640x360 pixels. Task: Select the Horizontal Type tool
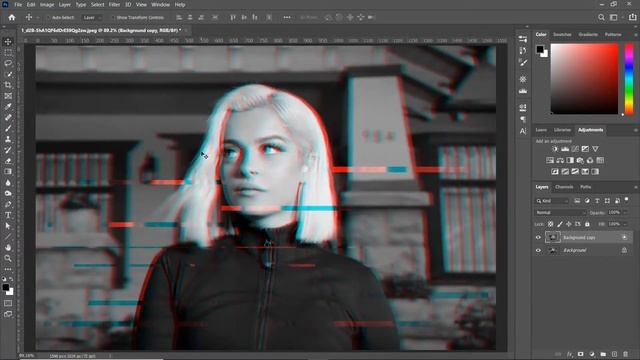click(x=8, y=215)
